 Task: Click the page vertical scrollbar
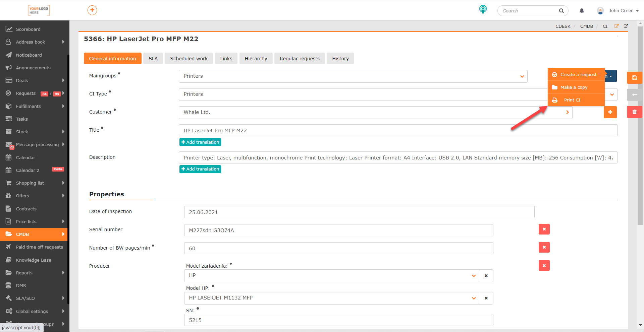coord(640,126)
